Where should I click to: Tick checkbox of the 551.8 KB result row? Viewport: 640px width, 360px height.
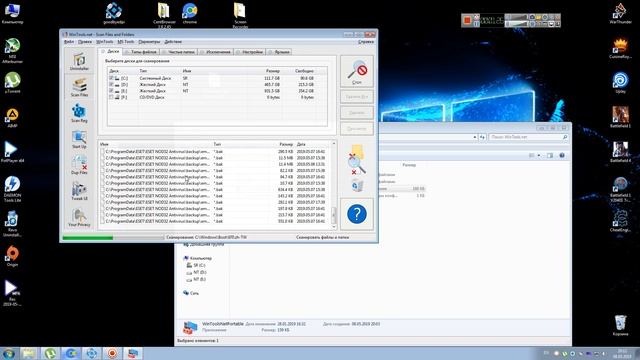tap(102, 221)
